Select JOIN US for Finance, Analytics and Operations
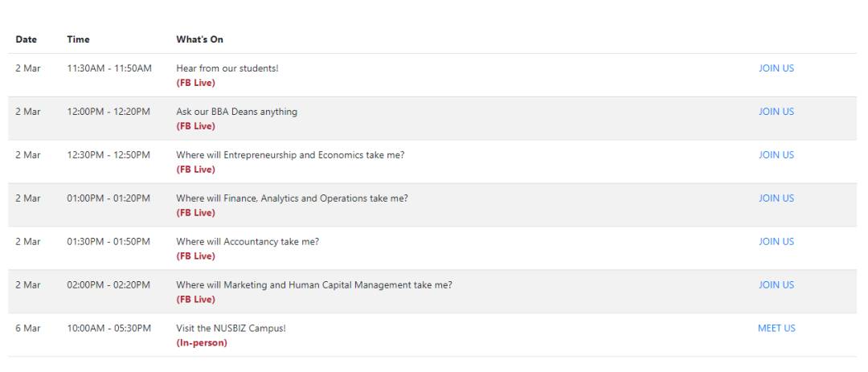This screenshot has width=868, height=372. point(776,198)
